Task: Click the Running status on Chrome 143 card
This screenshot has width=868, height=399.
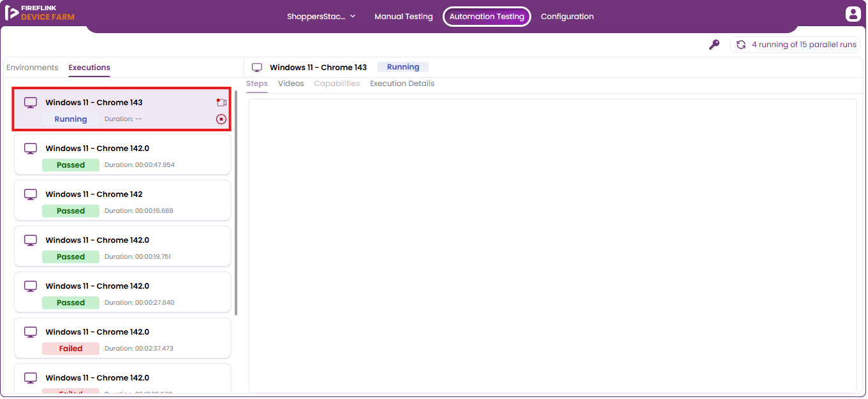Action: [x=71, y=119]
